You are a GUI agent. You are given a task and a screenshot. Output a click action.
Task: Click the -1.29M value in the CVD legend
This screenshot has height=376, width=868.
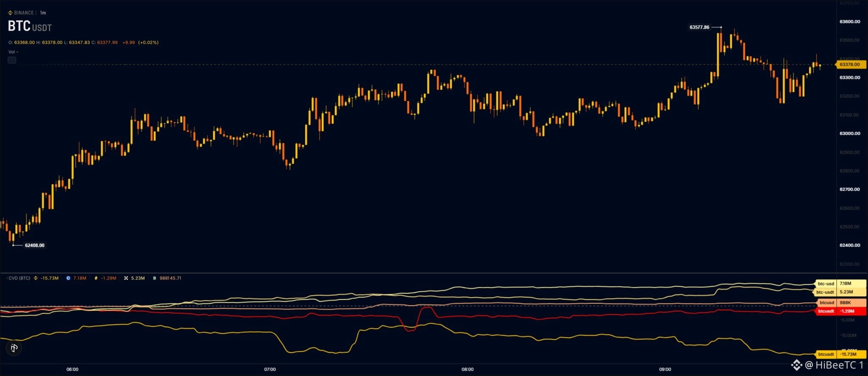pyautogui.click(x=108, y=279)
